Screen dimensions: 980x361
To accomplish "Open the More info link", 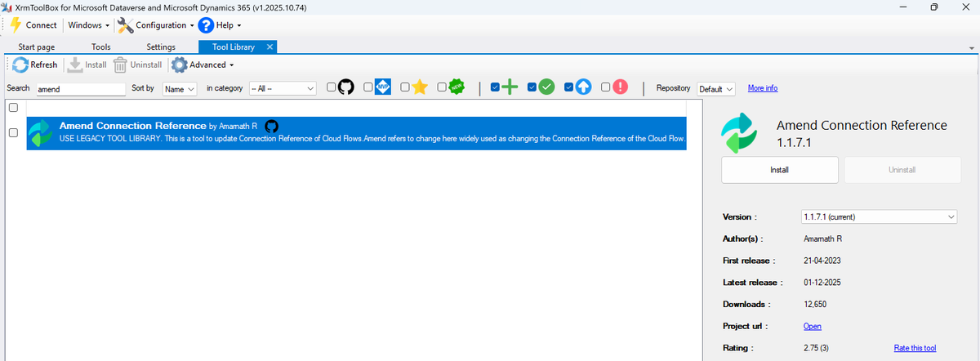I will click(763, 87).
